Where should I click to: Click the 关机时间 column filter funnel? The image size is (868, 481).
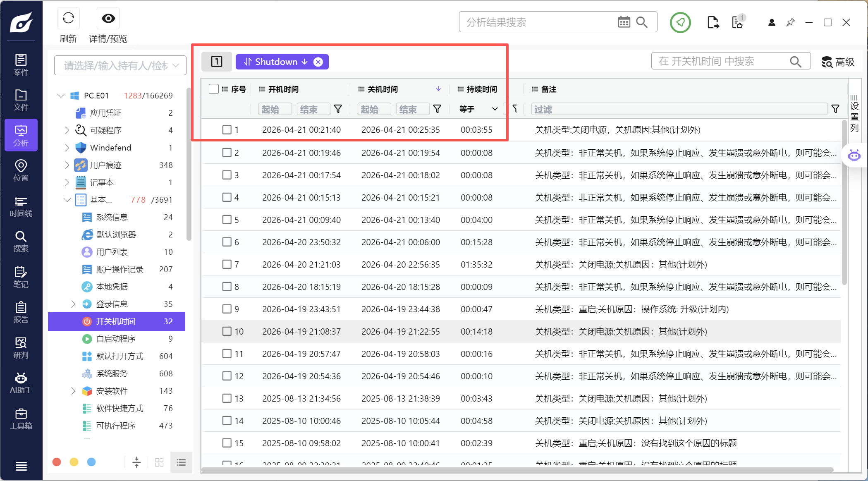(437, 109)
